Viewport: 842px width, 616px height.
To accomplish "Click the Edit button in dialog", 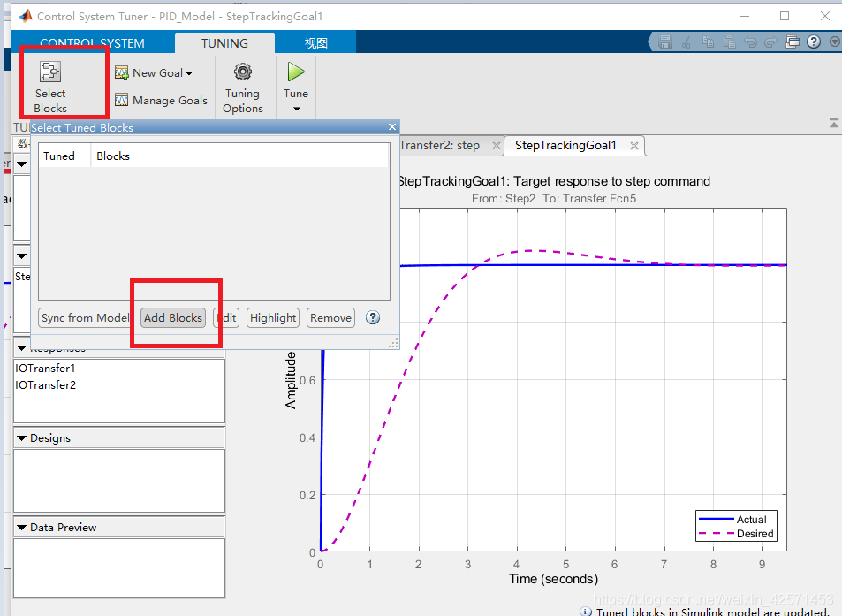I will pyautogui.click(x=226, y=318).
